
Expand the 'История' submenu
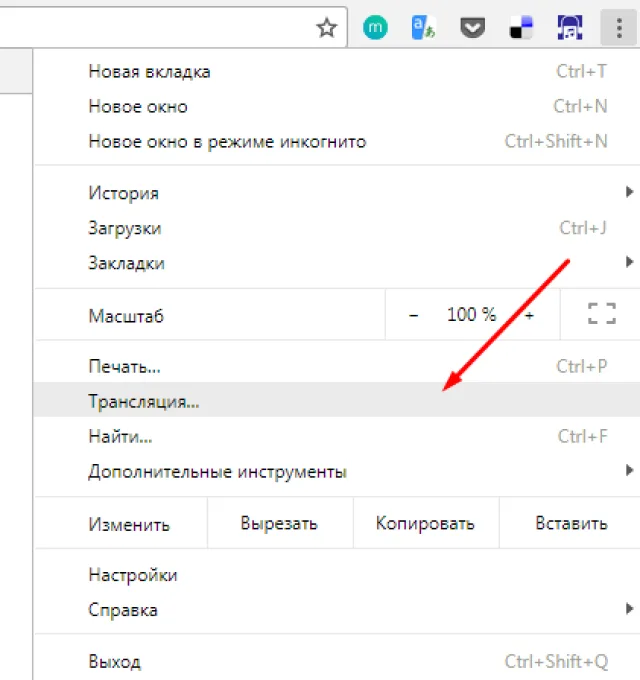click(x=337, y=193)
